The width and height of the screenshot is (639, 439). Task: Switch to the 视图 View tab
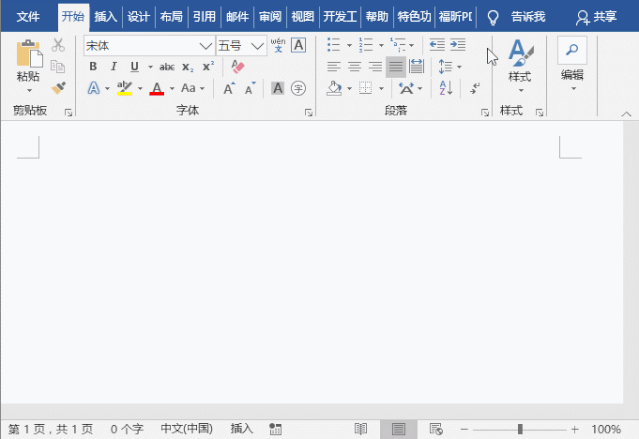(302, 17)
